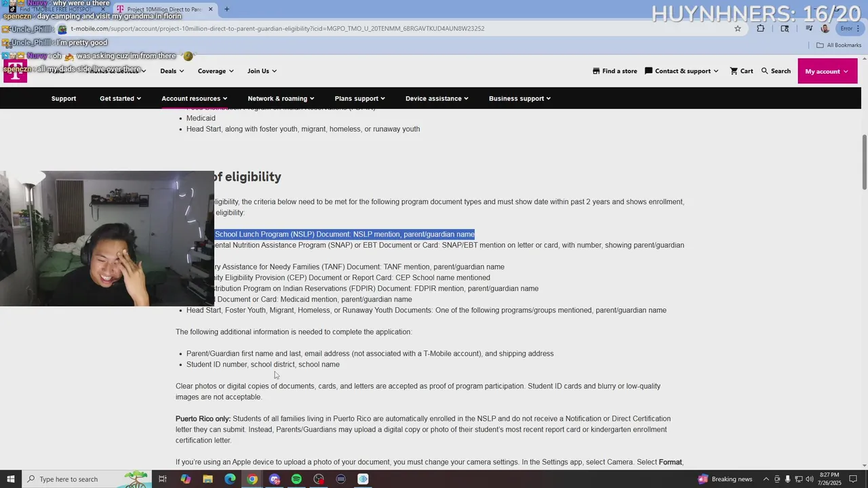Open the My account dropdown button

point(827,71)
